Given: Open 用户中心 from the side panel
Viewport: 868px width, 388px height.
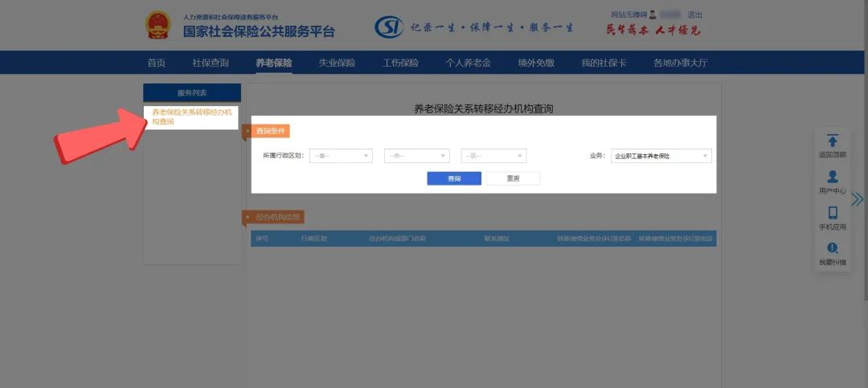Looking at the screenshot, I should tap(833, 182).
